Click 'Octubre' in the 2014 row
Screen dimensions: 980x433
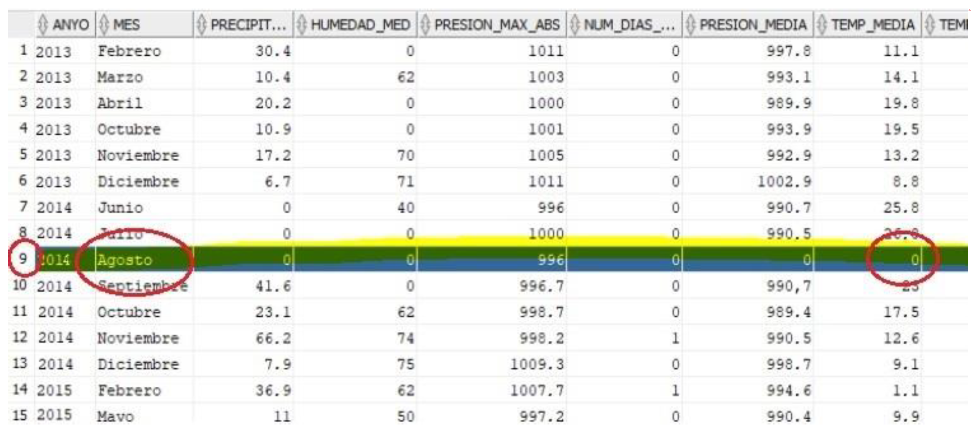[x=129, y=312]
